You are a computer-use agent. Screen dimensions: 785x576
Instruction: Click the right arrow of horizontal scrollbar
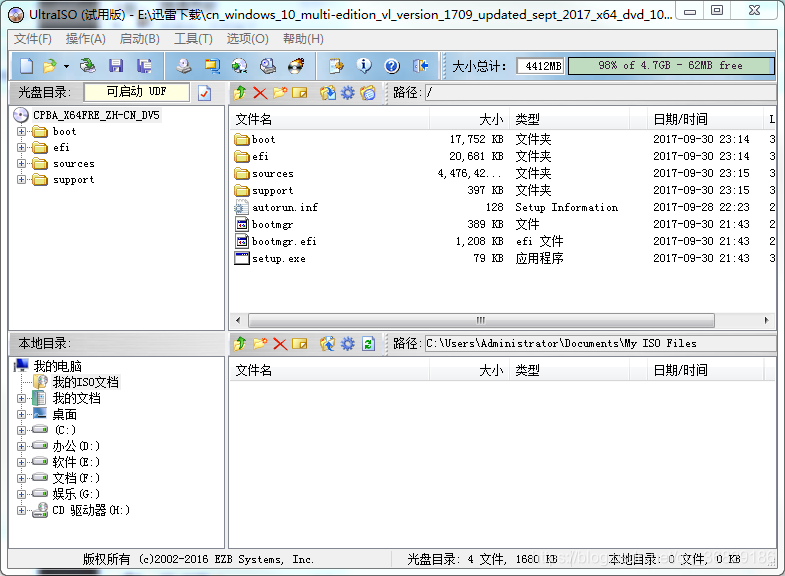766,320
